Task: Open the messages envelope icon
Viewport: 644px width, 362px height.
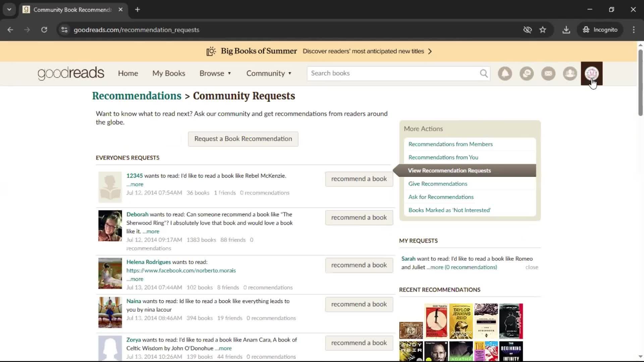Action: pyautogui.click(x=548, y=73)
